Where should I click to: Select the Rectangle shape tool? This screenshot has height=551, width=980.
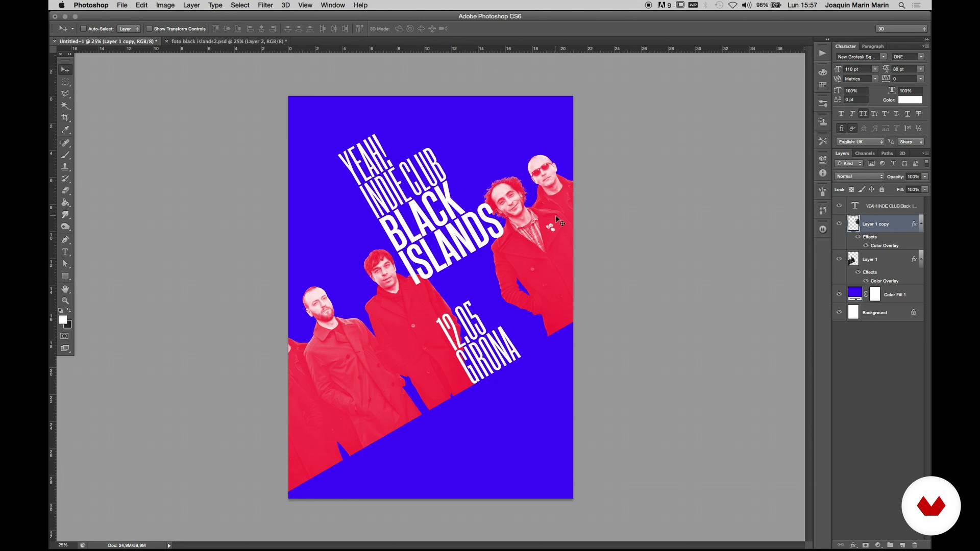pyautogui.click(x=65, y=276)
